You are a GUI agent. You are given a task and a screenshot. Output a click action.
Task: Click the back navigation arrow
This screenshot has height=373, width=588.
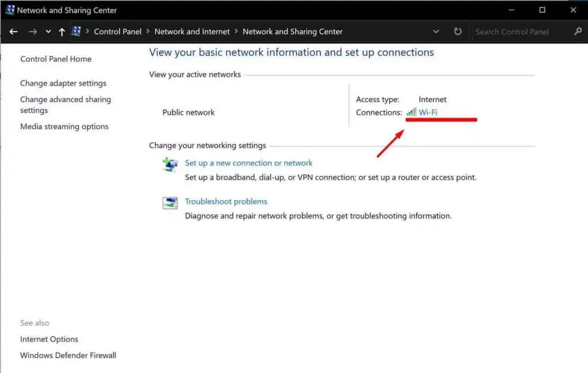[x=13, y=32]
